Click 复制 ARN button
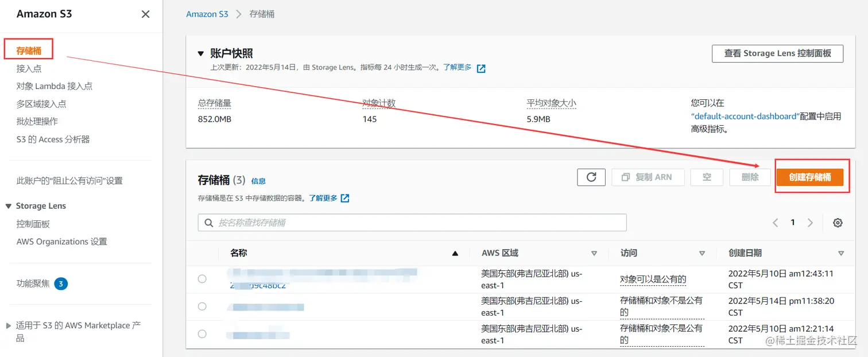Viewport: 868px width, 357px height. point(648,177)
